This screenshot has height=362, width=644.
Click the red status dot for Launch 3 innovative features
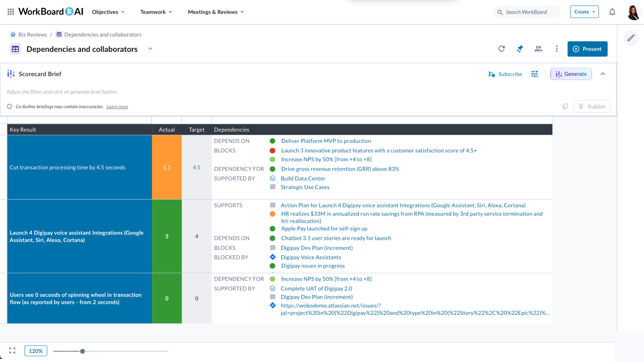(x=272, y=150)
